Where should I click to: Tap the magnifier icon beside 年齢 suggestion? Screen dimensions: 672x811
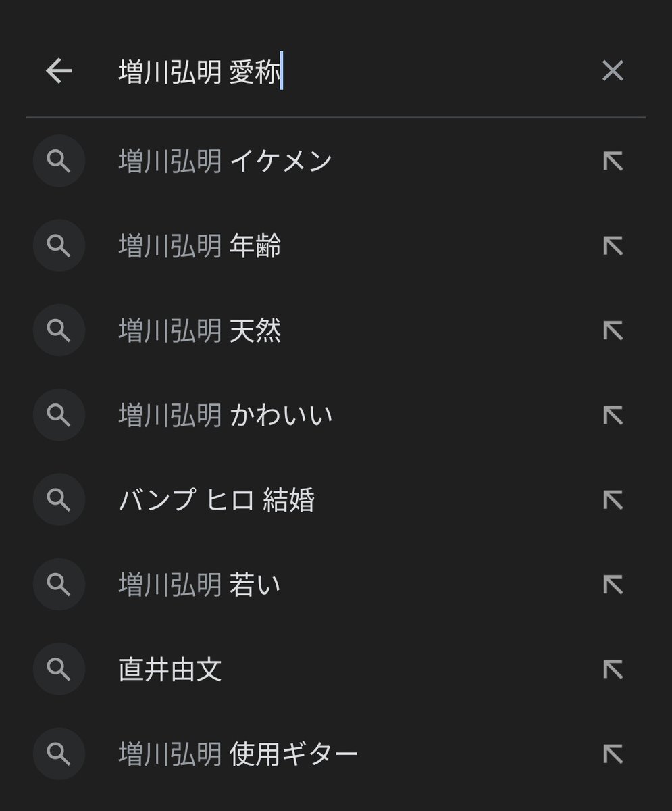pos(59,246)
